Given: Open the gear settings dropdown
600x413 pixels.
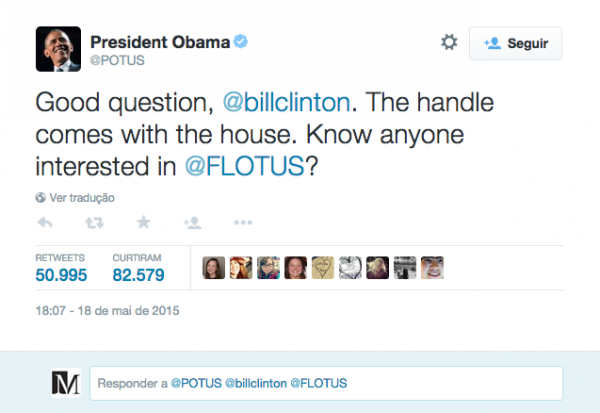Looking at the screenshot, I should pos(449,43).
